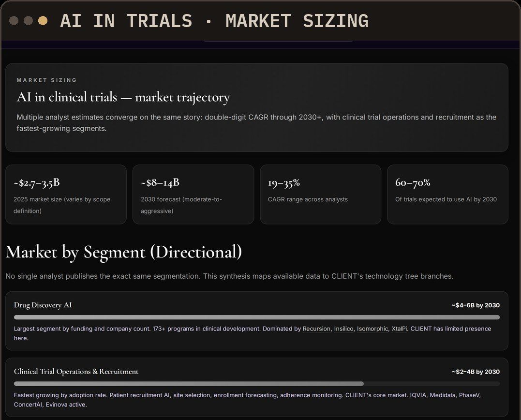Open the XtalPi company link

click(x=399, y=329)
